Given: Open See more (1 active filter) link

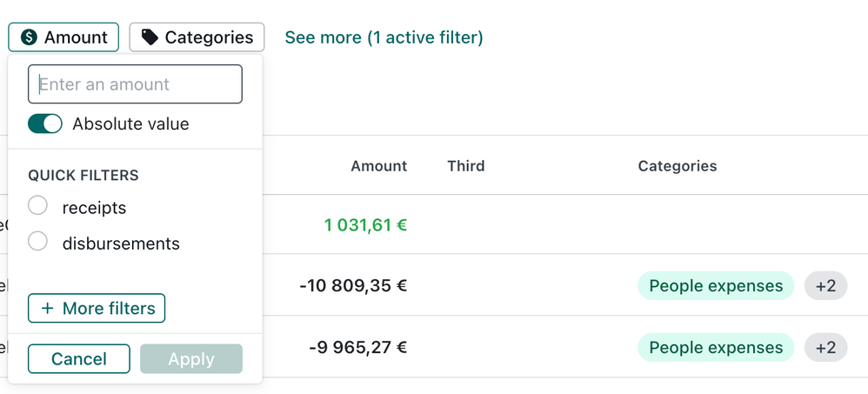Looking at the screenshot, I should [x=384, y=37].
